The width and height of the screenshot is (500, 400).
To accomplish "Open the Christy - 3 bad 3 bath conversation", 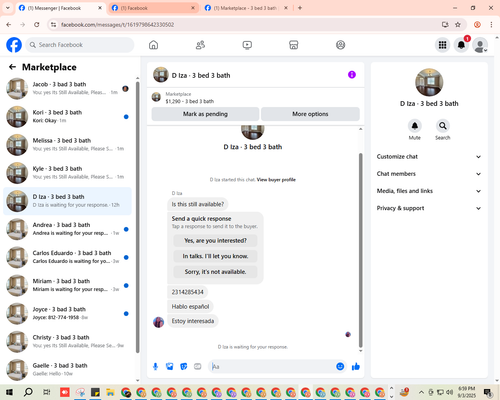I will tap(67, 342).
